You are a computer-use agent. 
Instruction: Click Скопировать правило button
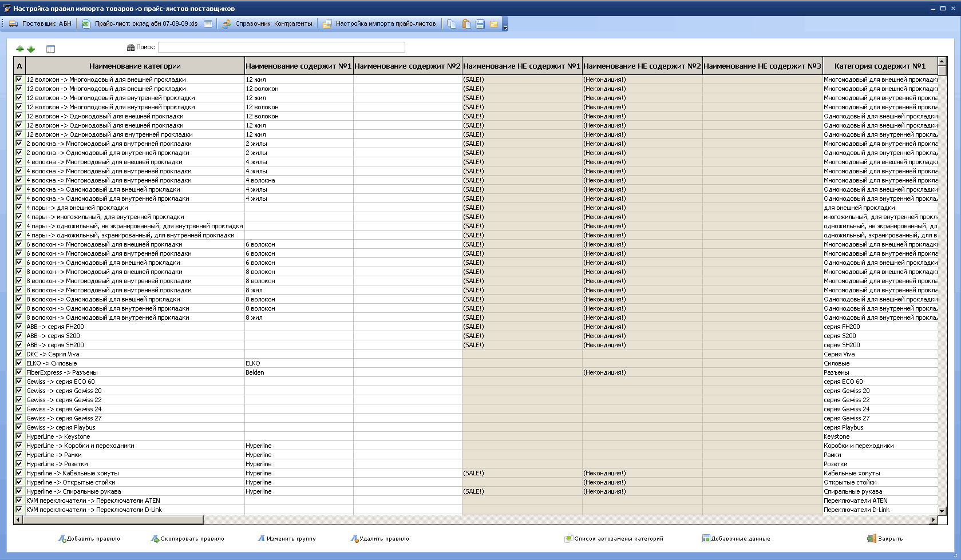pos(188,538)
